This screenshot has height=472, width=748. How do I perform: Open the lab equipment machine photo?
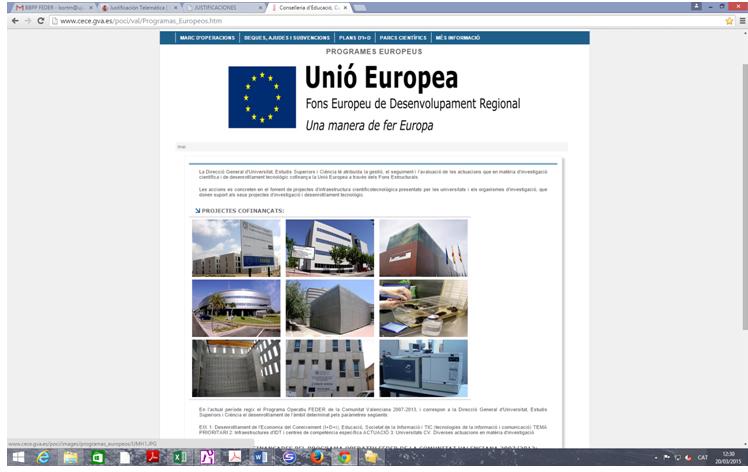(424, 368)
